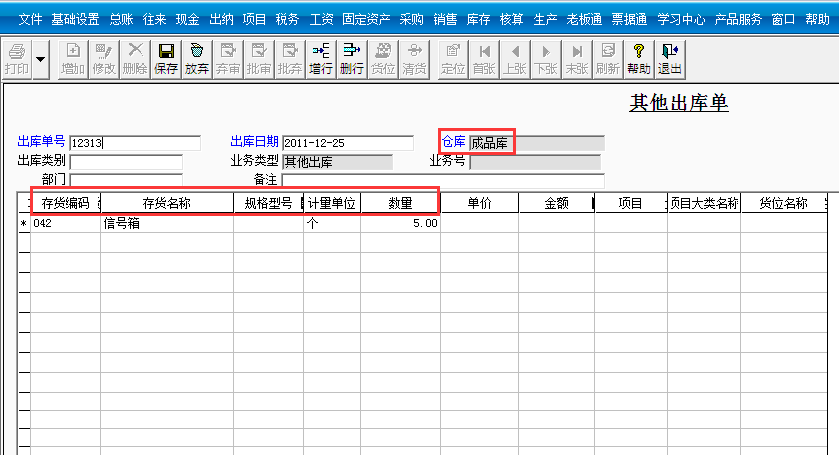The height and width of the screenshot is (455, 839).
Task: Select the 信号箱 item name cell
Action: [x=167, y=224]
